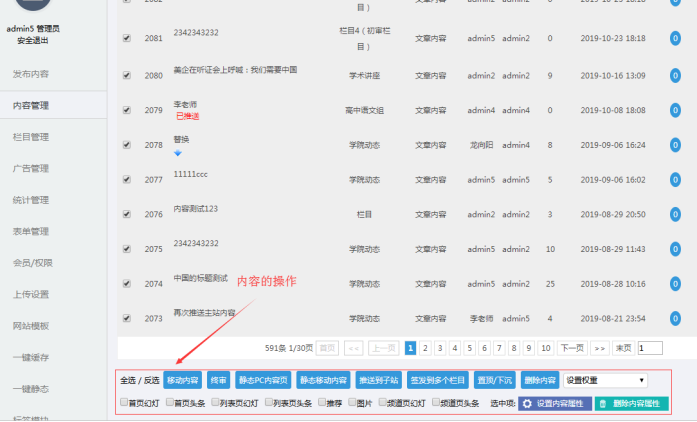Viewport: 697px width, 422px height.
Task: Uncheck the checkbox for row 2076
Action: point(126,214)
